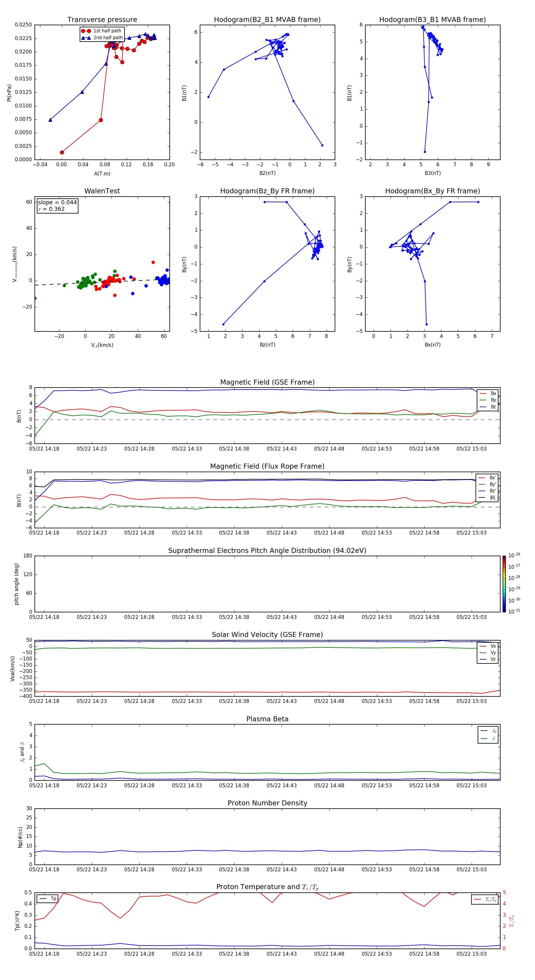
Task: Click the 'Transverse pressure' plot title
Action: [102, 20]
